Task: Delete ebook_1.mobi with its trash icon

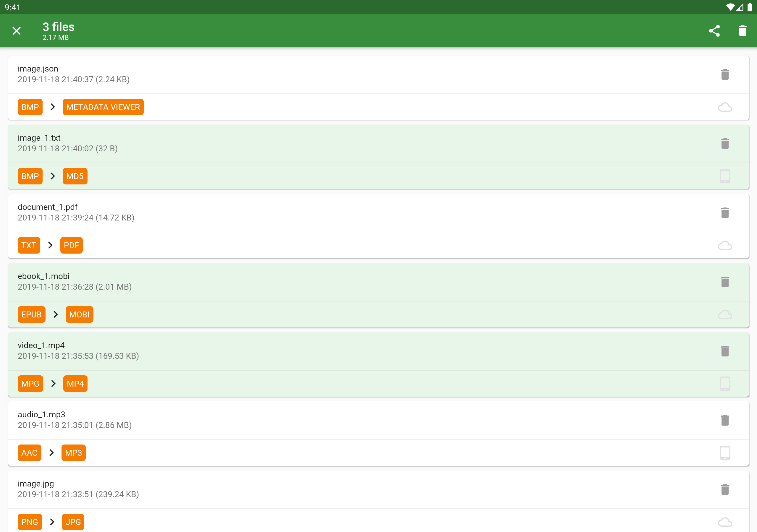Action: tap(725, 282)
